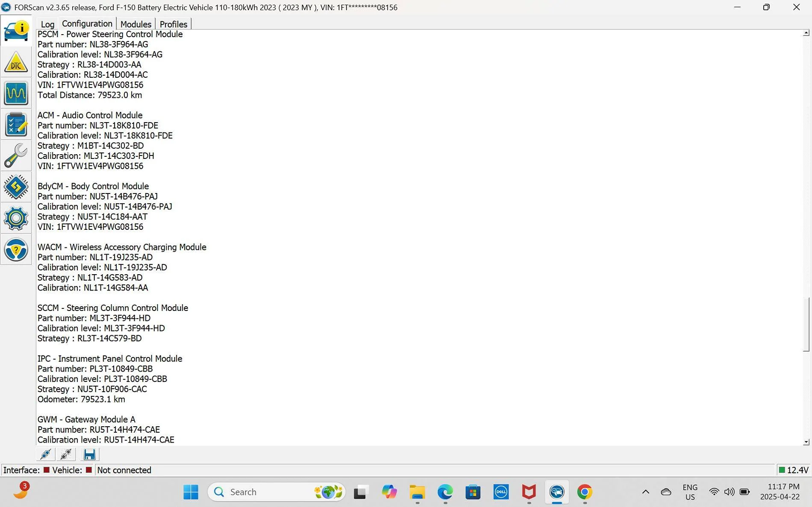Open the Vehicle information section icon
The height and width of the screenshot is (507, 812).
point(16,31)
